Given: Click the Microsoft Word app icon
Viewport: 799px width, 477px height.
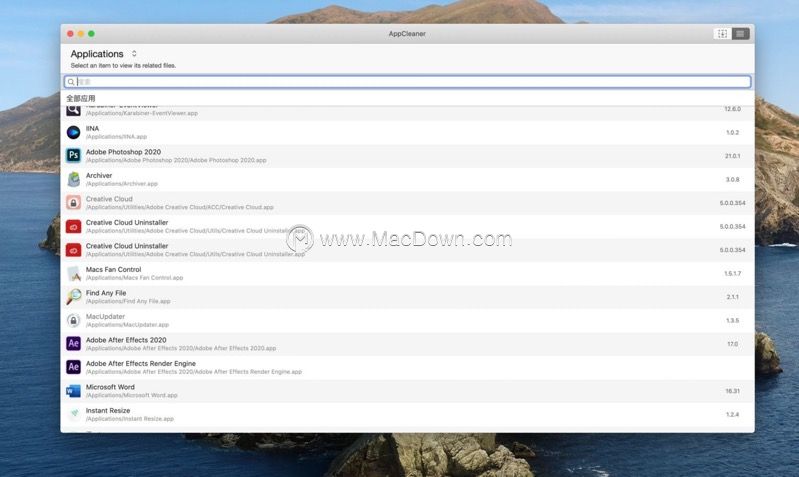Looking at the screenshot, I should [73, 391].
